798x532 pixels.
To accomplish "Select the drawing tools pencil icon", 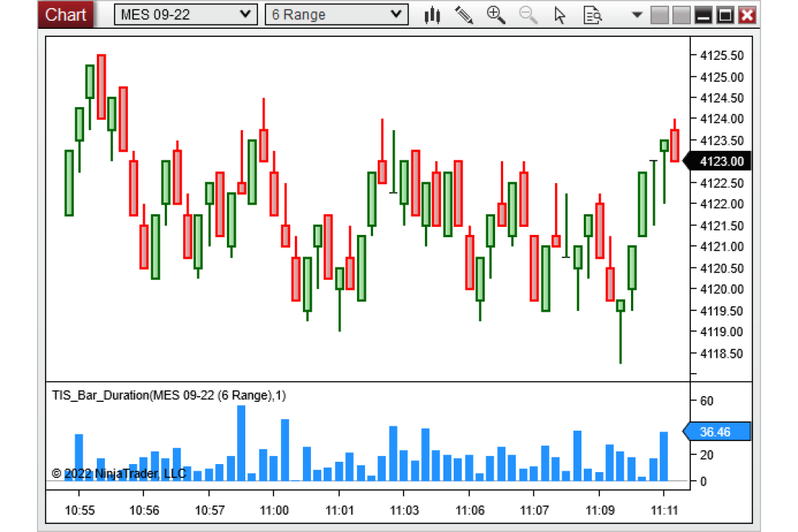I will (463, 15).
